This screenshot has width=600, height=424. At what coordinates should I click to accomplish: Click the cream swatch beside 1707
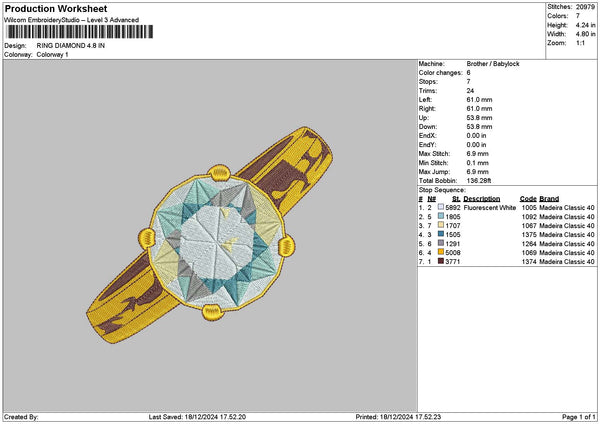point(441,225)
